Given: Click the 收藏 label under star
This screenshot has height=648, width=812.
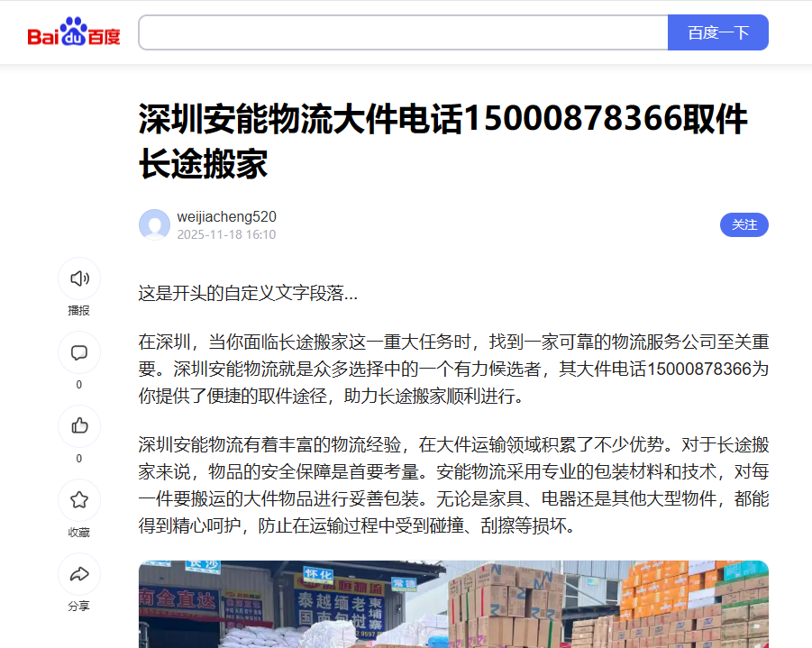Looking at the screenshot, I should [79, 533].
